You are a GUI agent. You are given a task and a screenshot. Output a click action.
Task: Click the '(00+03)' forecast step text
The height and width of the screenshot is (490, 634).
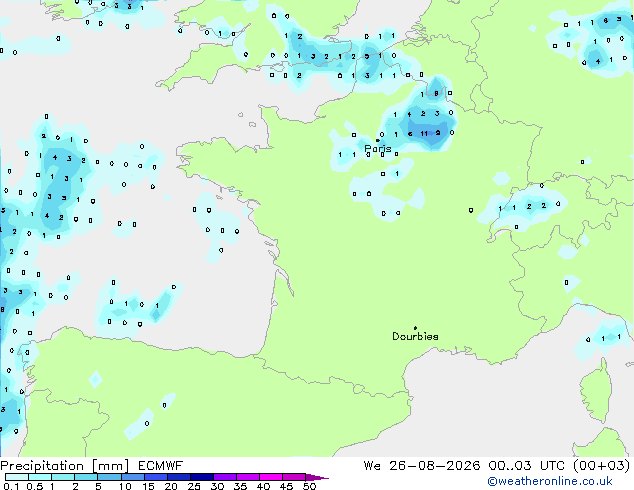(x=602, y=466)
